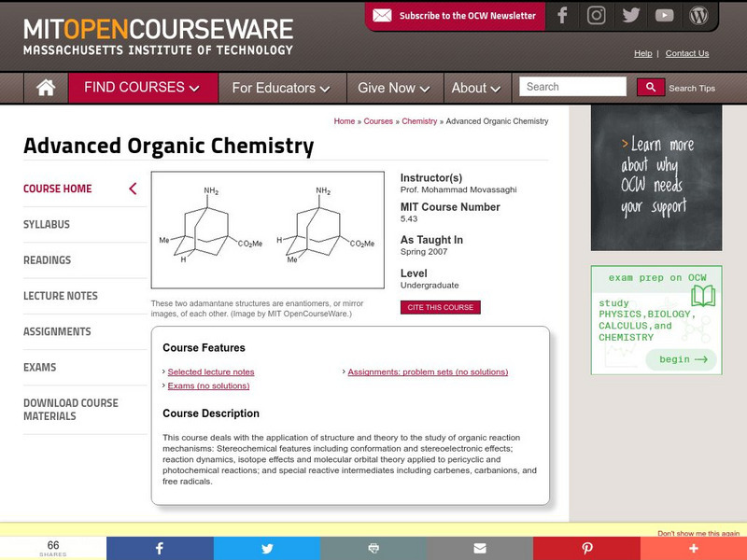Select Course Home in sidebar
Screen dimensions: 747x560
pyautogui.click(x=58, y=189)
